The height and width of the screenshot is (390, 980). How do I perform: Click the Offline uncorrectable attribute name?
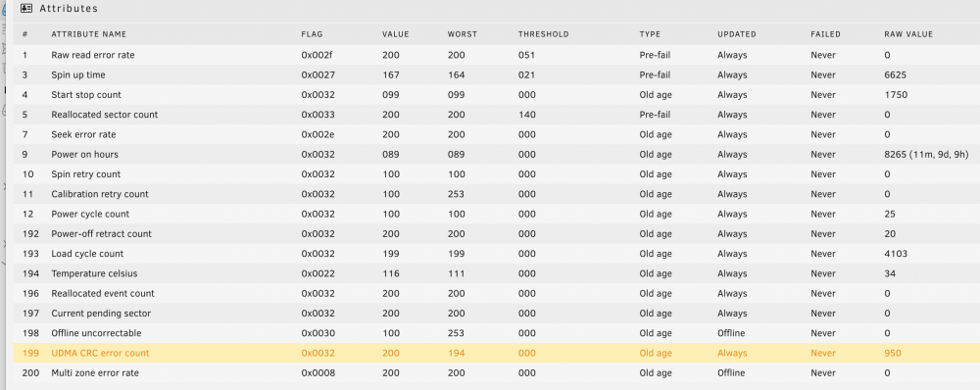coord(96,333)
